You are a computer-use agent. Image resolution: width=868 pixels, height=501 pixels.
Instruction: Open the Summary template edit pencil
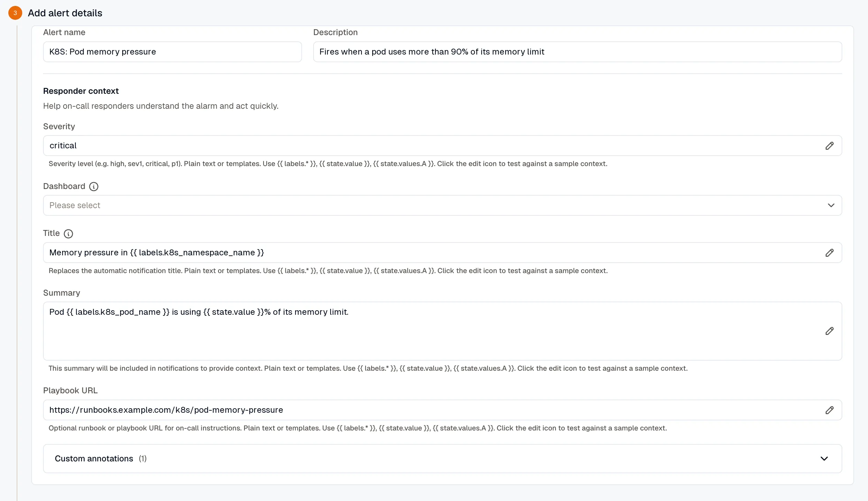(x=829, y=331)
